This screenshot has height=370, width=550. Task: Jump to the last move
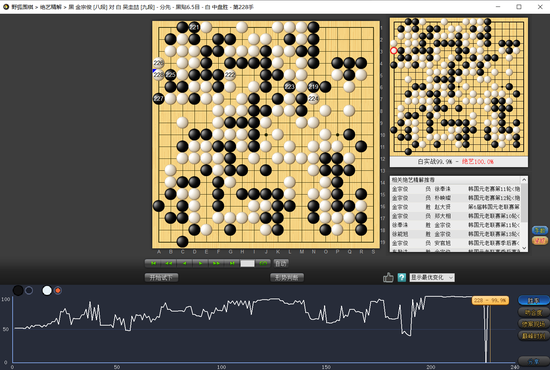[232, 263]
